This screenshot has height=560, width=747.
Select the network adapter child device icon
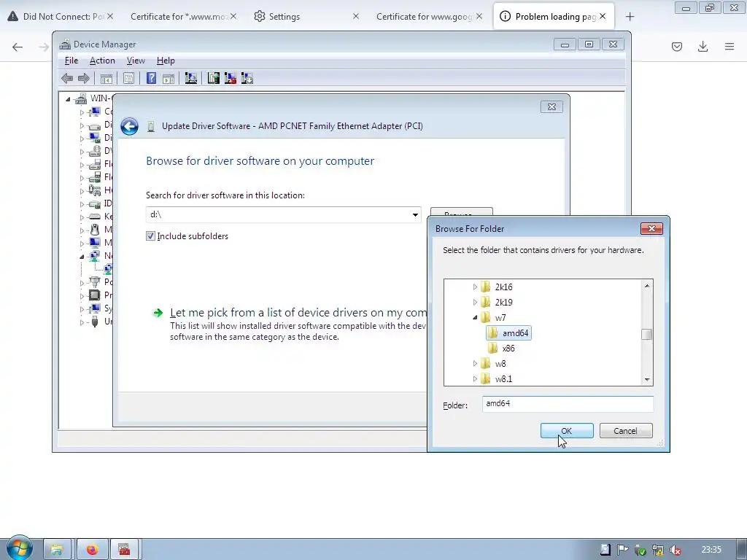click(108, 269)
